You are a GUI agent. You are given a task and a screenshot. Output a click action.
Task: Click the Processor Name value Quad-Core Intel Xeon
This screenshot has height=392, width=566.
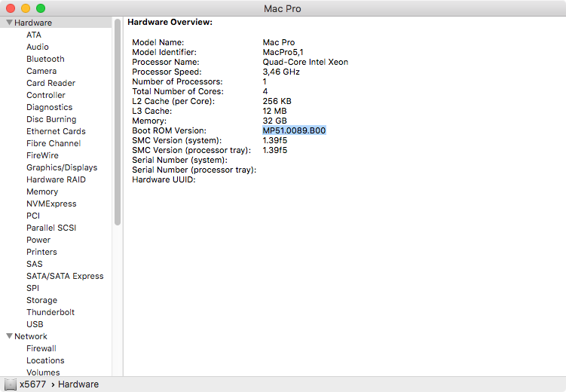point(305,62)
